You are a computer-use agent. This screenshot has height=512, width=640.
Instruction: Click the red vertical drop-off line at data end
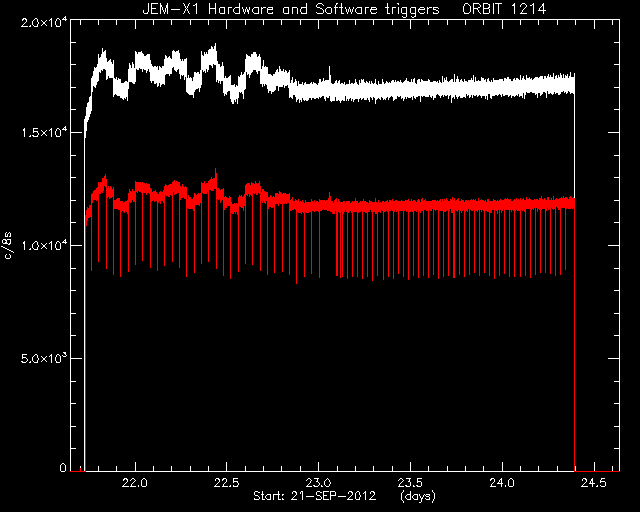pos(575,339)
